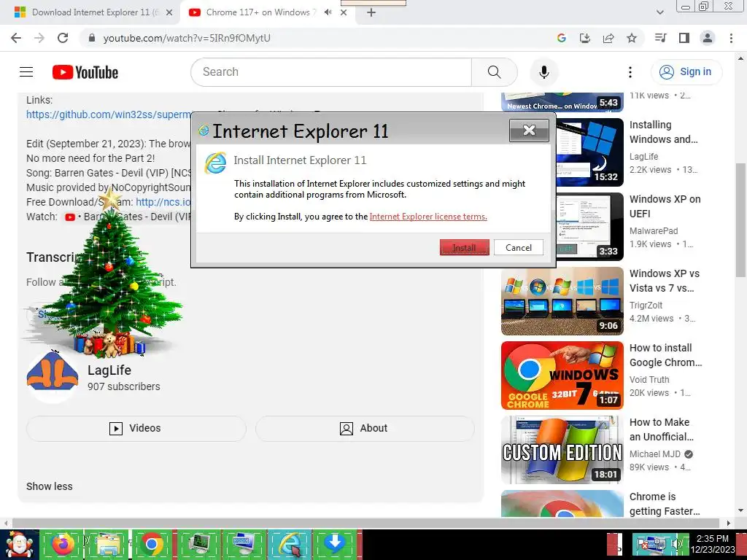The width and height of the screenshot is (747, 560).
Task: Open the LagLife channel avatar
Action: pos(52,377)
